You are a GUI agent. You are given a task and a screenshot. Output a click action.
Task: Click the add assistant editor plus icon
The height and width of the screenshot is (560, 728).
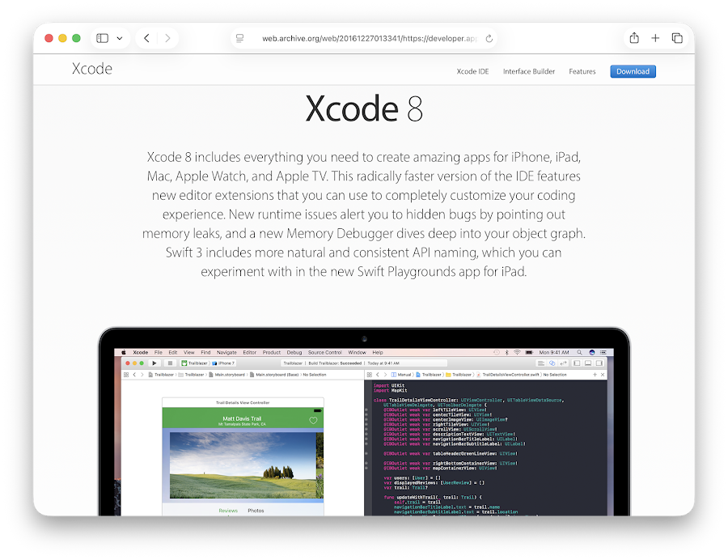click(595, 375)
